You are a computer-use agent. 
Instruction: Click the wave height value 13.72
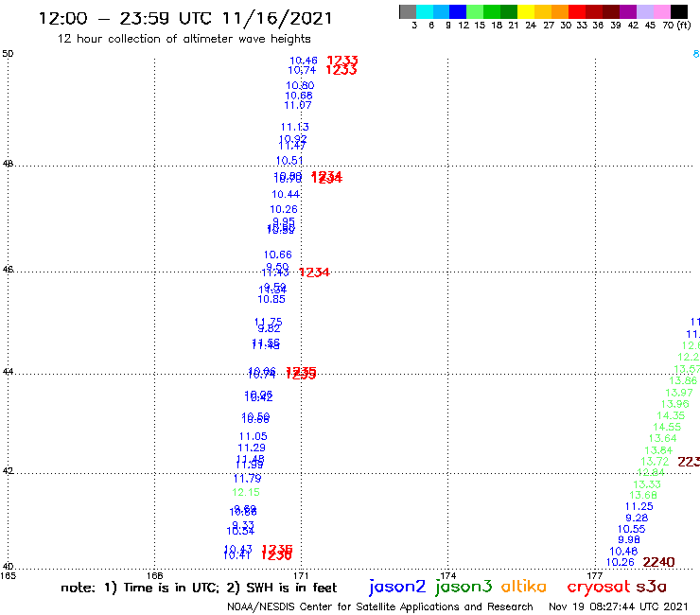pos(655,462)
